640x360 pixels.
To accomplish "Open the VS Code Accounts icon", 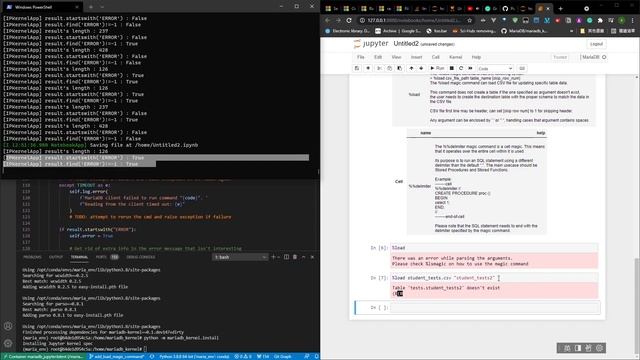I will coord(8,326).
